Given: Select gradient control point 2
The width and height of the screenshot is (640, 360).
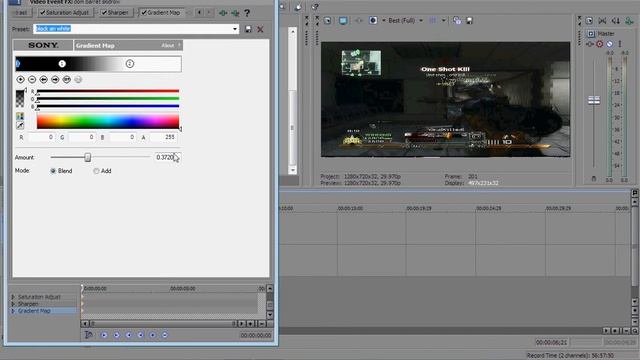Looking at the screenshot, I should [129, 63].
